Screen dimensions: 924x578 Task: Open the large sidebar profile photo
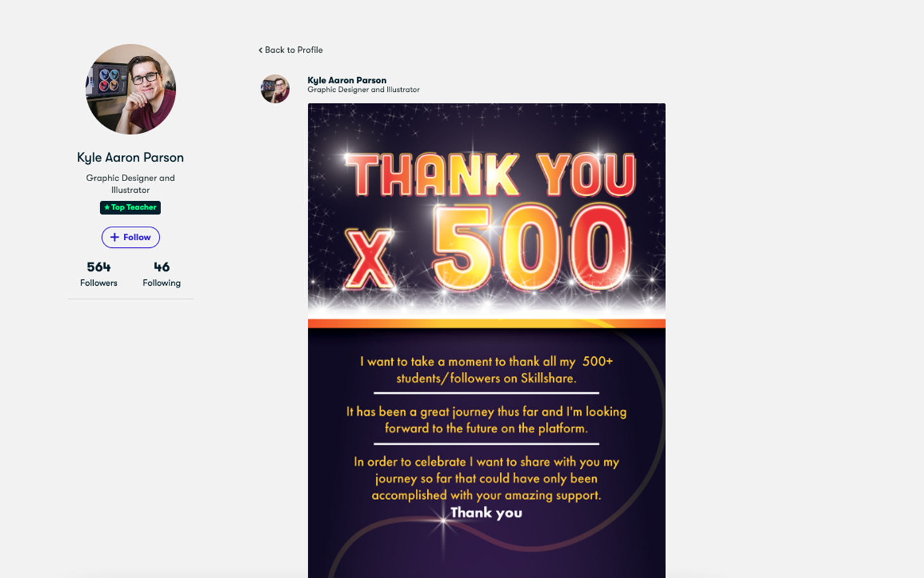[x=130, y=89]
